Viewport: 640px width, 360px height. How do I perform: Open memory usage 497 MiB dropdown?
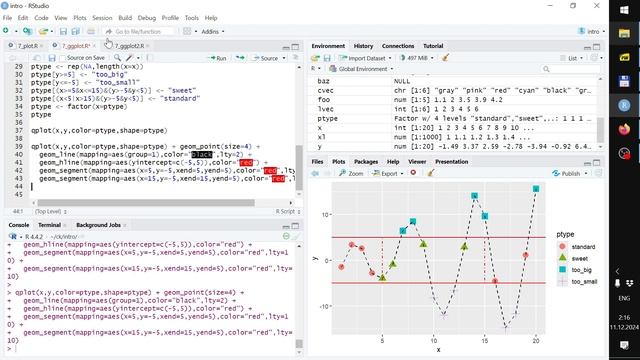coord(417,58)
